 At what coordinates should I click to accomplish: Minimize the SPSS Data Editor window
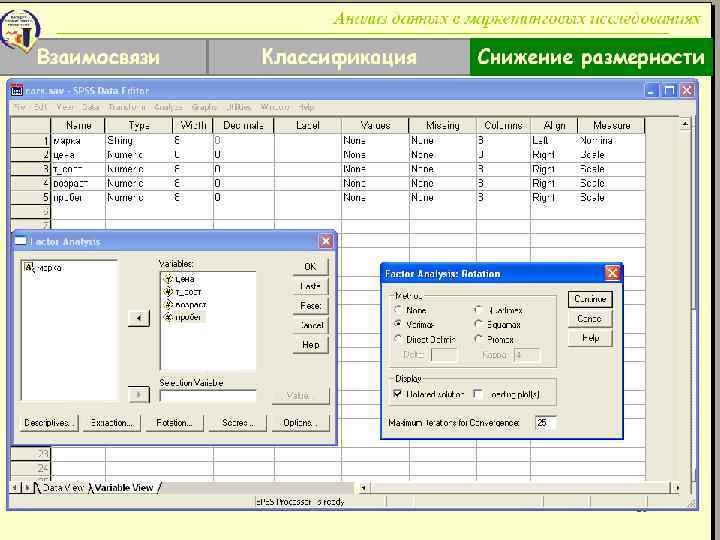pyautogui.click(x=652, y=90)
